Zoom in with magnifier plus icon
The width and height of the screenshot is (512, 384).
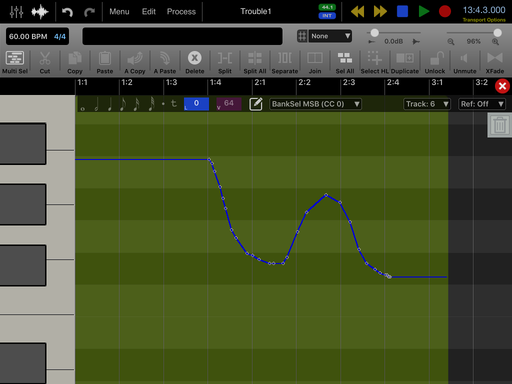click(x=495, y=42)
